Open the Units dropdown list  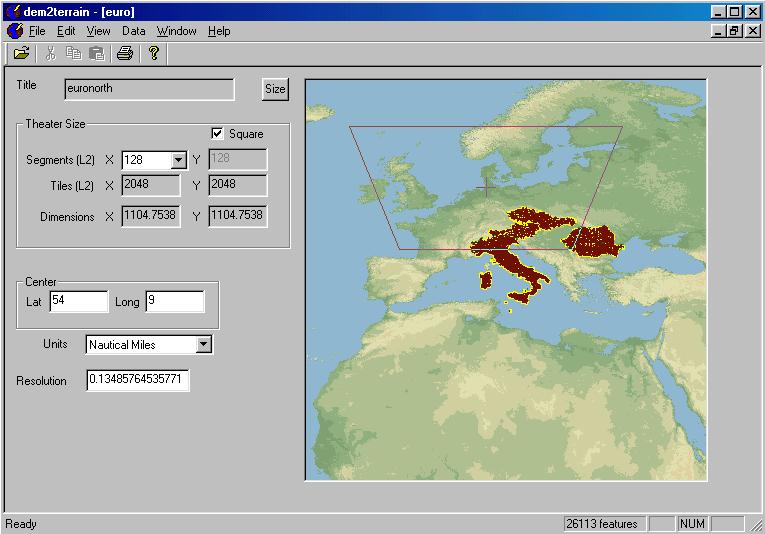[204, 345]
